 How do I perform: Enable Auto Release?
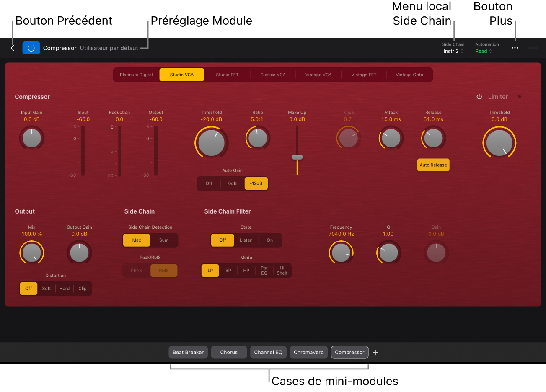(x=433, y=165)
